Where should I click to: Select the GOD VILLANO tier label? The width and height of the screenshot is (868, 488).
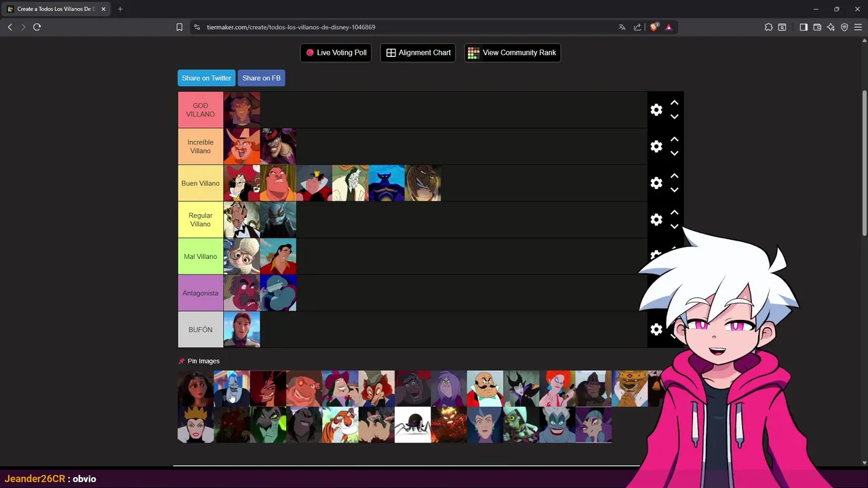pyautogui.click(x=200, y=110)
